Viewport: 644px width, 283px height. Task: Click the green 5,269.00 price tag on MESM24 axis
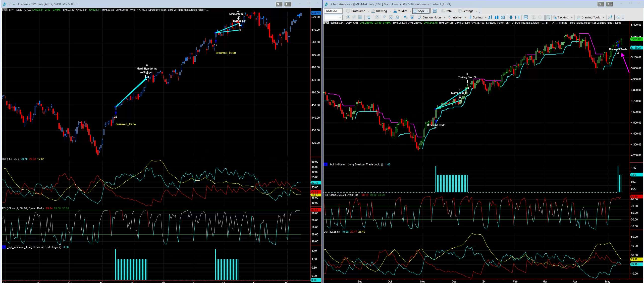(x=636, y=39)
